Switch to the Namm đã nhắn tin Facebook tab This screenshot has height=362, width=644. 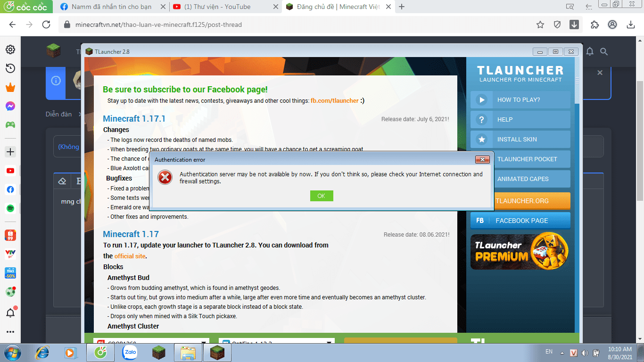pyautogui.click(x=111, y=7)
